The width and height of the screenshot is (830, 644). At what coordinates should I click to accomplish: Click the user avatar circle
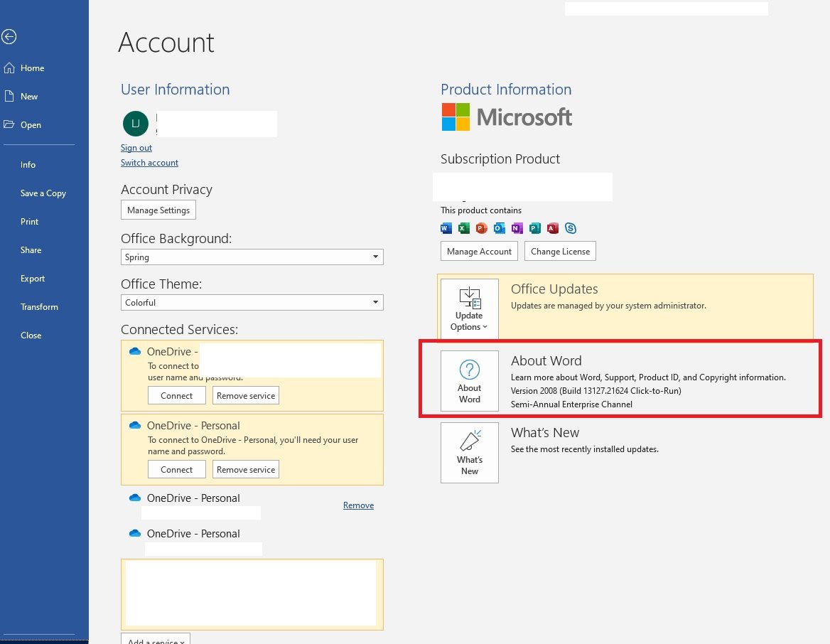(x=136, y=124)
